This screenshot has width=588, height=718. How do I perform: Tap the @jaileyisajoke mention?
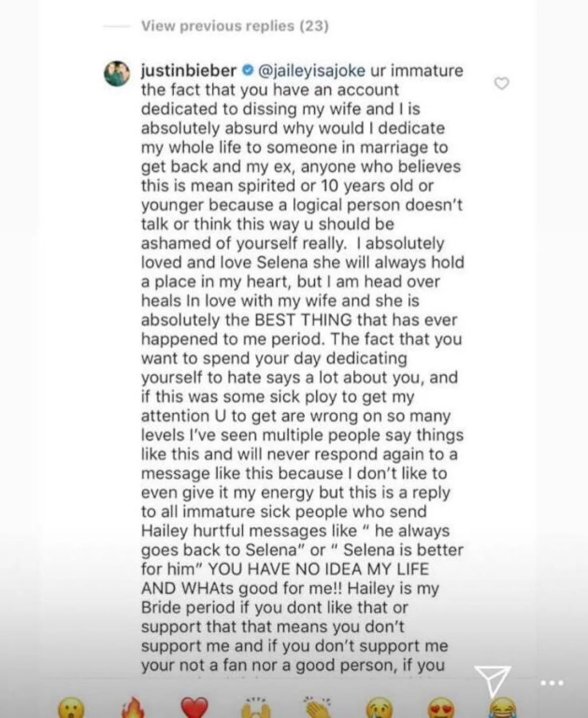point(312,71)
